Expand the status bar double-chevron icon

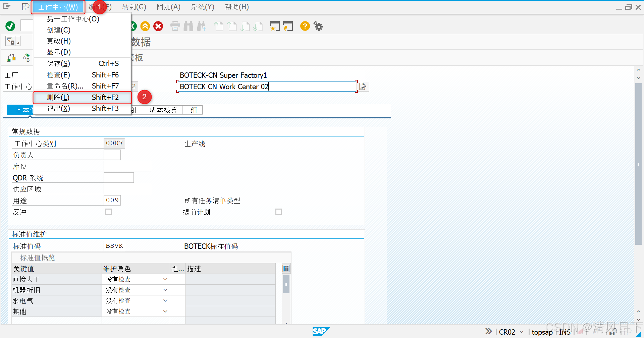[x=488, y=331]
